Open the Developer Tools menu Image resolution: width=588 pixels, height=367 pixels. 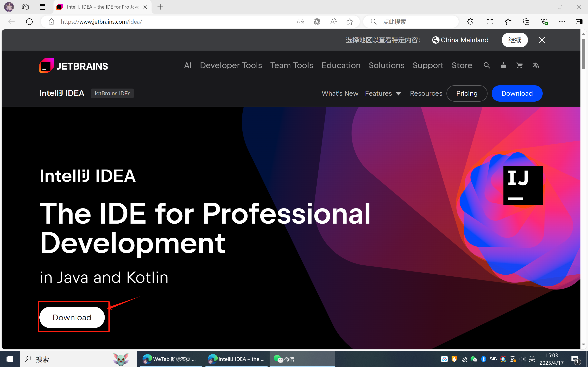tap(231, 65)
